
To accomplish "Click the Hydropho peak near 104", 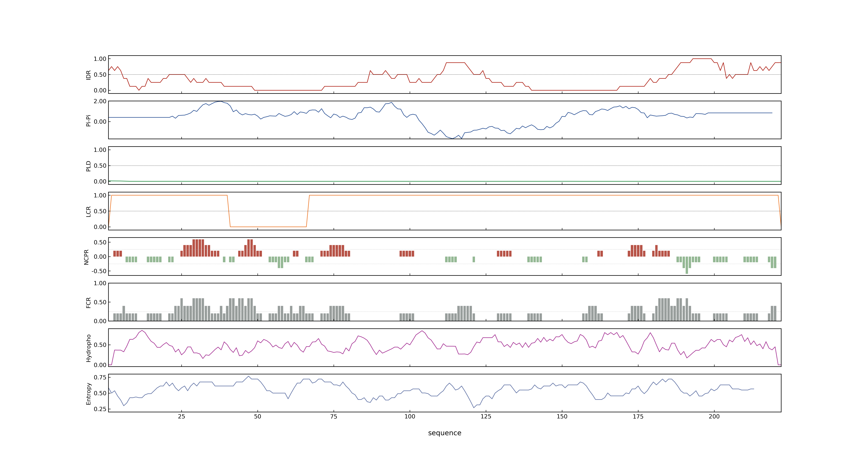I will (422, 331).
